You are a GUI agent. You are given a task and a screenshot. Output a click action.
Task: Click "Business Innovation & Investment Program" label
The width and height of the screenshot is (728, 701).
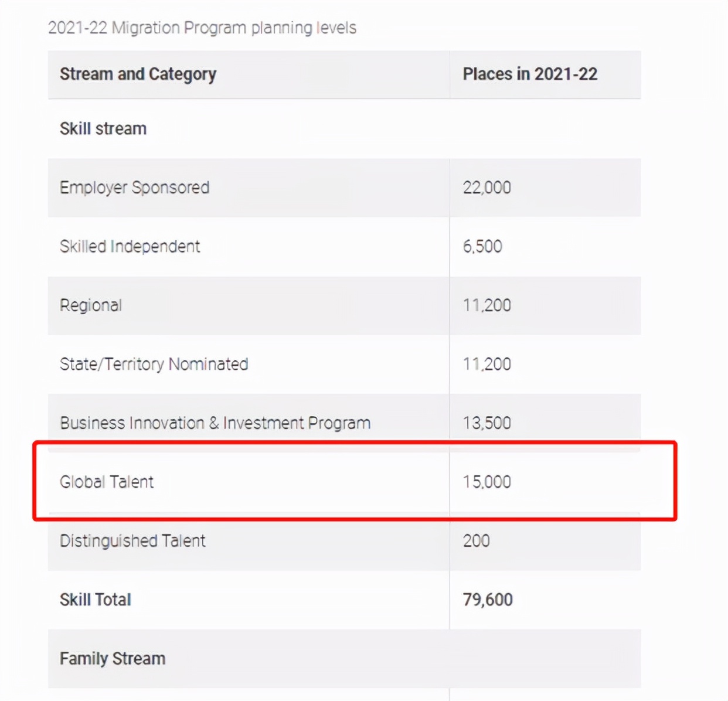[x=215, y=423]
